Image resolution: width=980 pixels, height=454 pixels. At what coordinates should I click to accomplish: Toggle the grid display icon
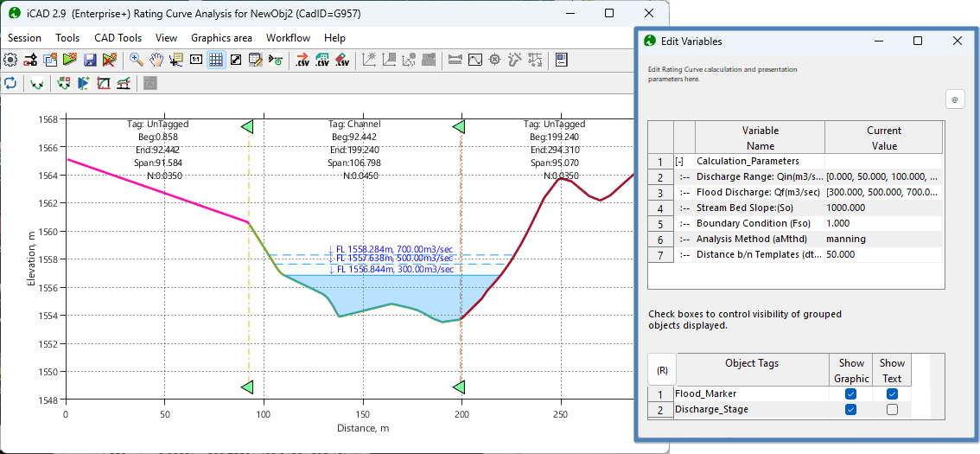coord(215,60)
